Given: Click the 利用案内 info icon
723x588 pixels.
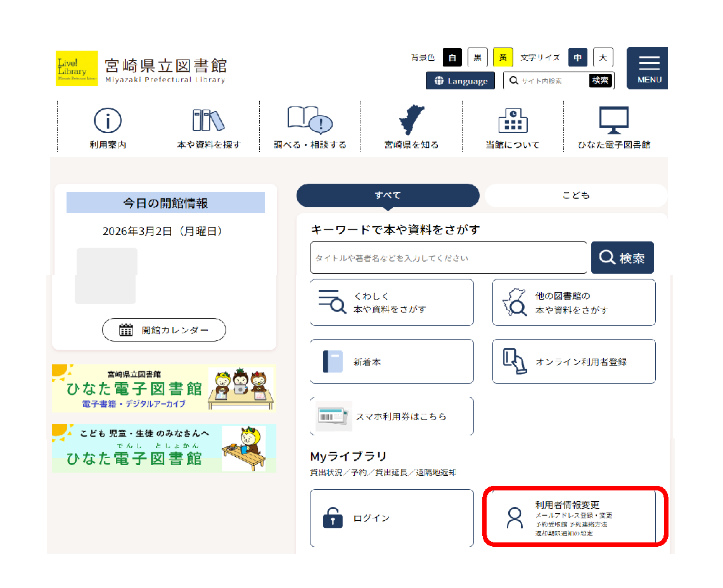Looking at the screenshot, I should [107, 120].
